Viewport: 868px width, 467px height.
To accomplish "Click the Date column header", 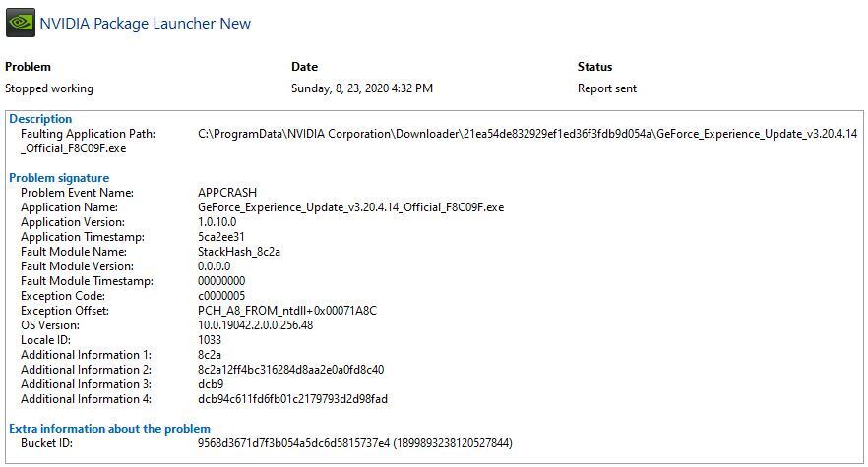I will coord(304,67).
